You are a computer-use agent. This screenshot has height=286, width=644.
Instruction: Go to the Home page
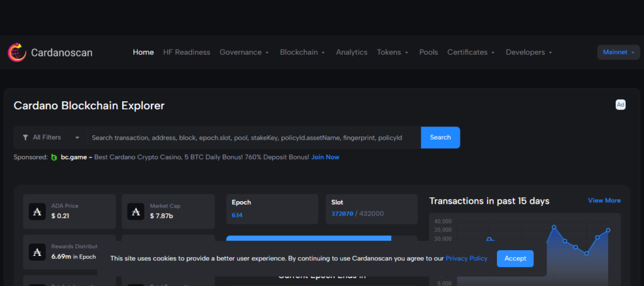[143, 53]
